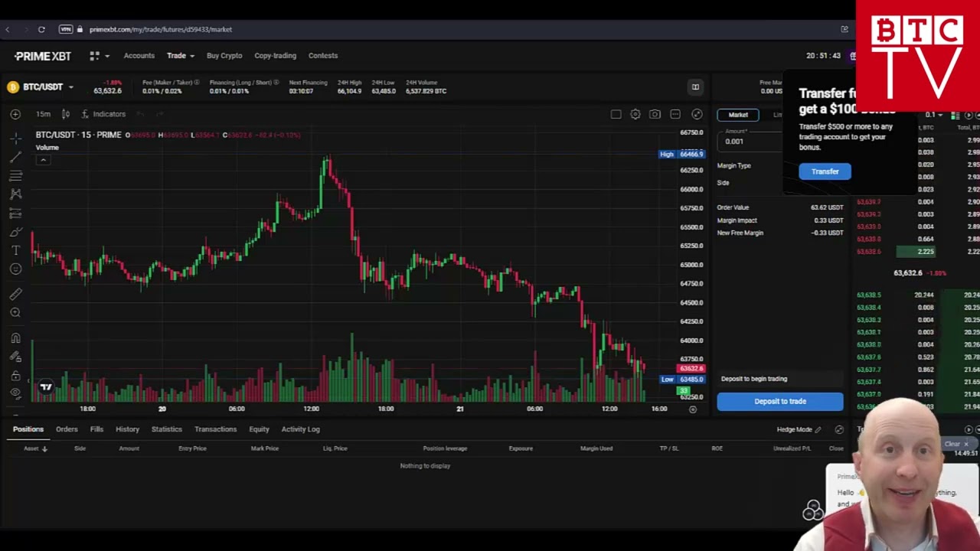980x551 pixels.
Task: Click the blue Transfer button
Action: [x=825, y=171]
